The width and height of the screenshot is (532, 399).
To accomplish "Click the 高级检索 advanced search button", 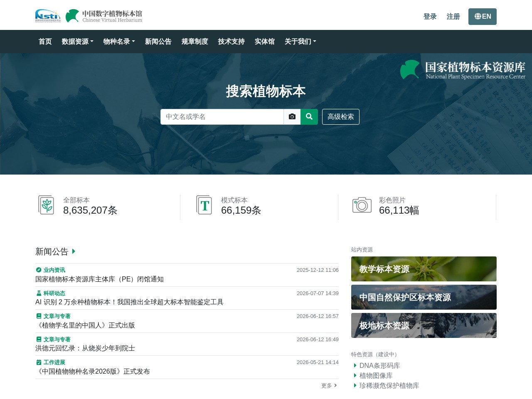I will pyautogui.click(x=341, y=117).
